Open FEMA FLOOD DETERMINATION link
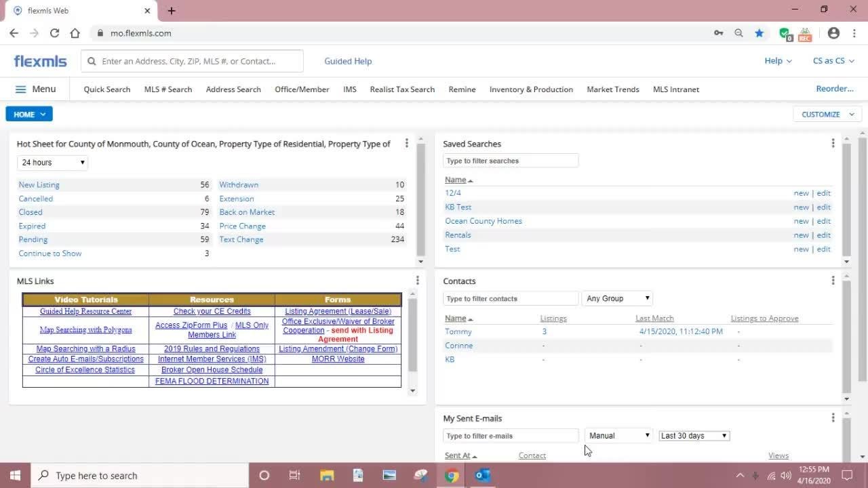 (212, 382)
